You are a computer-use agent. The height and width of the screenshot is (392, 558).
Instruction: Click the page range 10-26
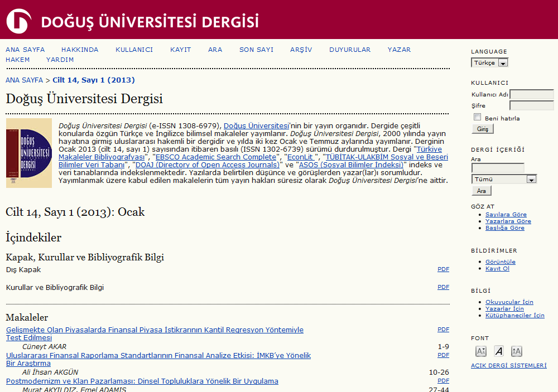pos(439,372)
